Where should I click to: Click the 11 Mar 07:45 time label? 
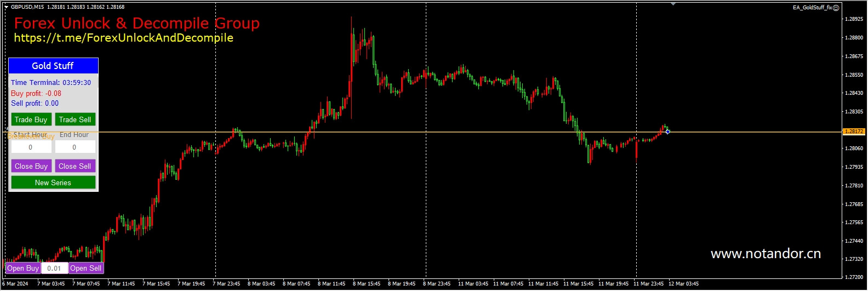coord(508,284)
